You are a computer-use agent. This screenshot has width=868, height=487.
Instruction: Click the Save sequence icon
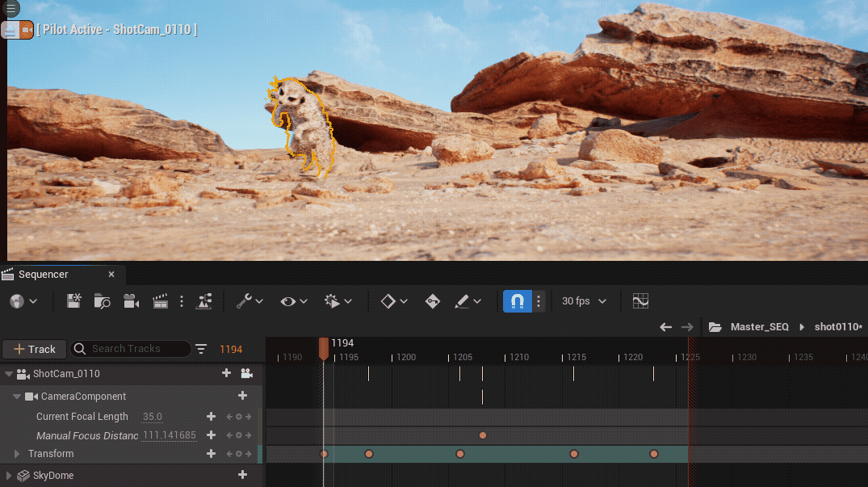(73, 301)
